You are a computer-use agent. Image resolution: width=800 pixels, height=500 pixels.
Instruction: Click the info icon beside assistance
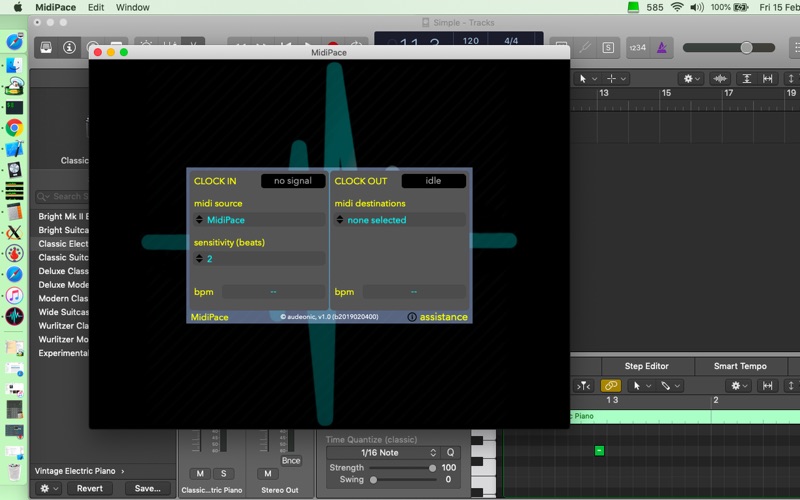(412, 317)
